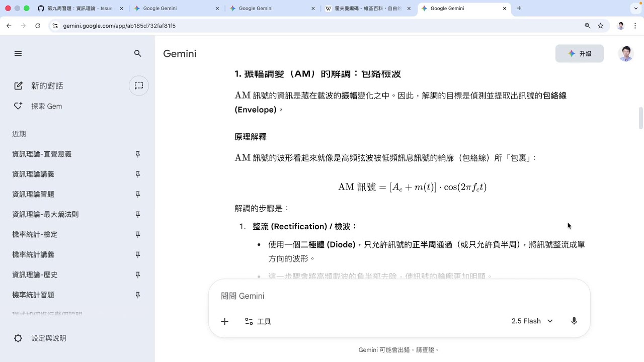Viewport: 644px width, 362px height.
Task: Click the site info icon in address bar
Action: click(55, 26)
